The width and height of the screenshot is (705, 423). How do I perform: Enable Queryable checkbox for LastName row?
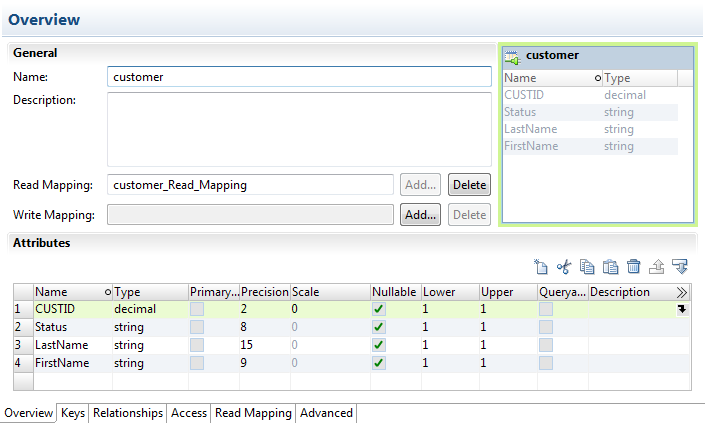click(546, 345)
